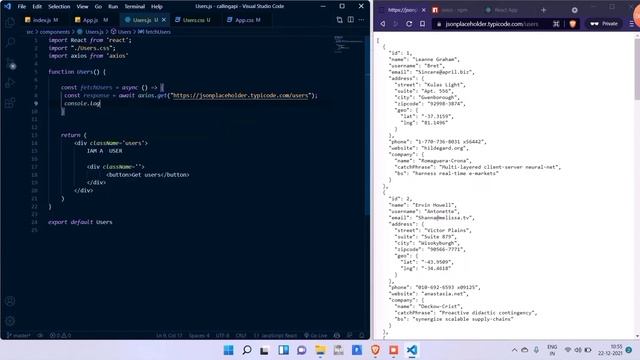Click Go Live button in status bar
Image resolution: width=640 pixels, height=360 pixels.
[x=316, y=336]
